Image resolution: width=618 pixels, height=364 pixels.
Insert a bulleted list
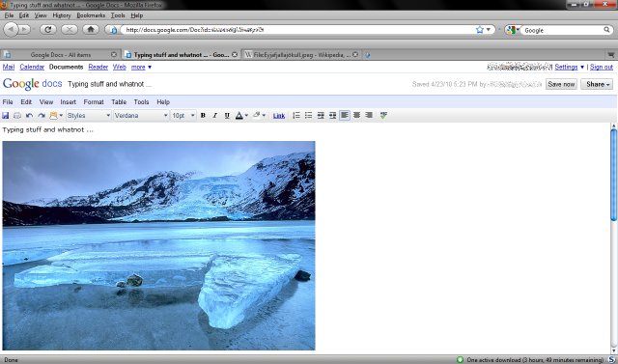pos(309,116)
